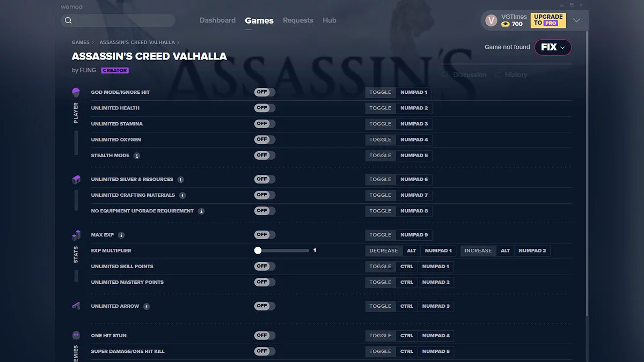Toggle No Equipment Upgrade Requirement switch
The image size is (644, 362).
click(x=265, y=211)
